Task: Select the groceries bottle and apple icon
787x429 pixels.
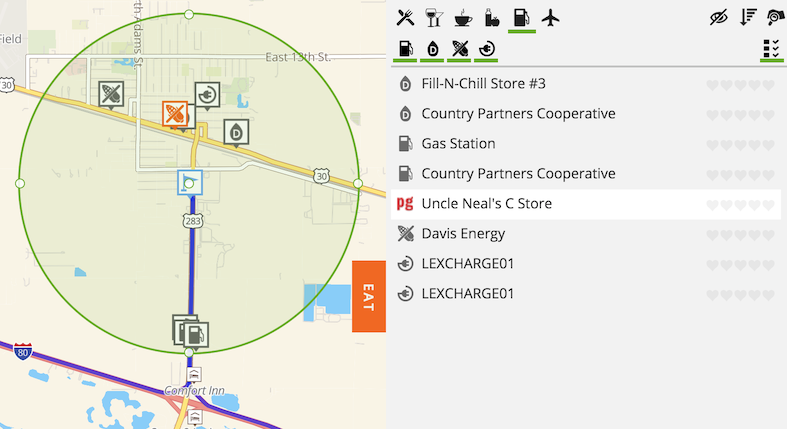Action: click(492, 17)
